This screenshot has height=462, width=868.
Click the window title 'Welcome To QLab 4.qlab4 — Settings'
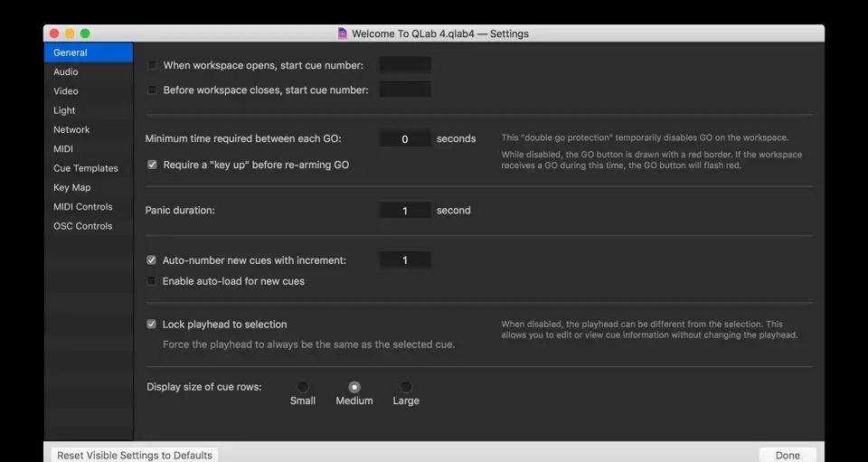(440, 33)
